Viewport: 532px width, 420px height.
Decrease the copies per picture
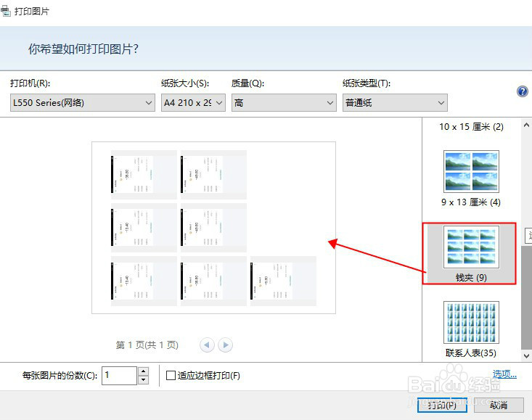coord(143,380)
